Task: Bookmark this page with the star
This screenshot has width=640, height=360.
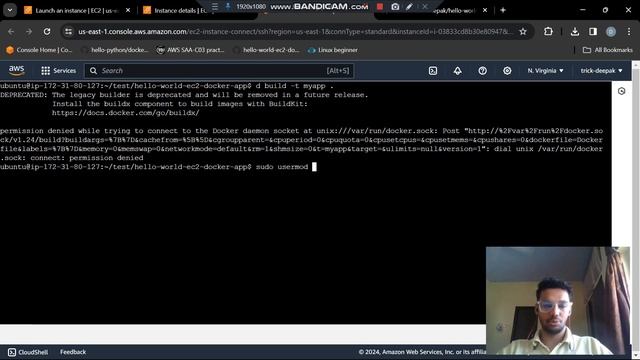Action: click(523, 31)
